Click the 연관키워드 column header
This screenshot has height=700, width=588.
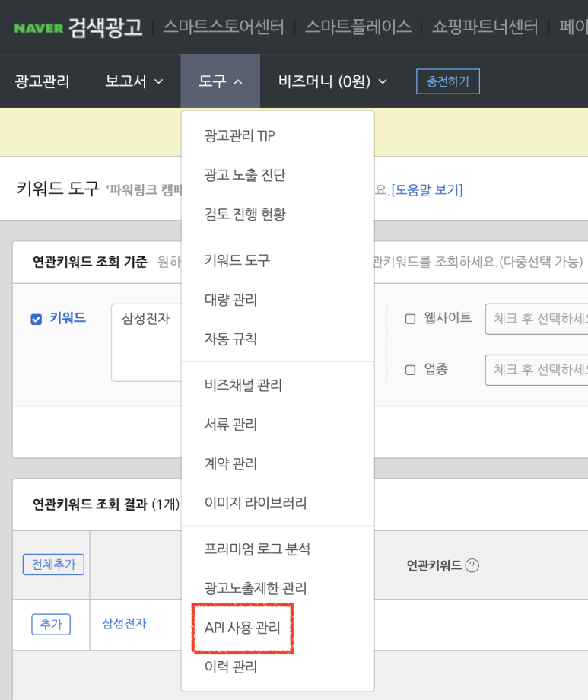[x=434, y=565]
